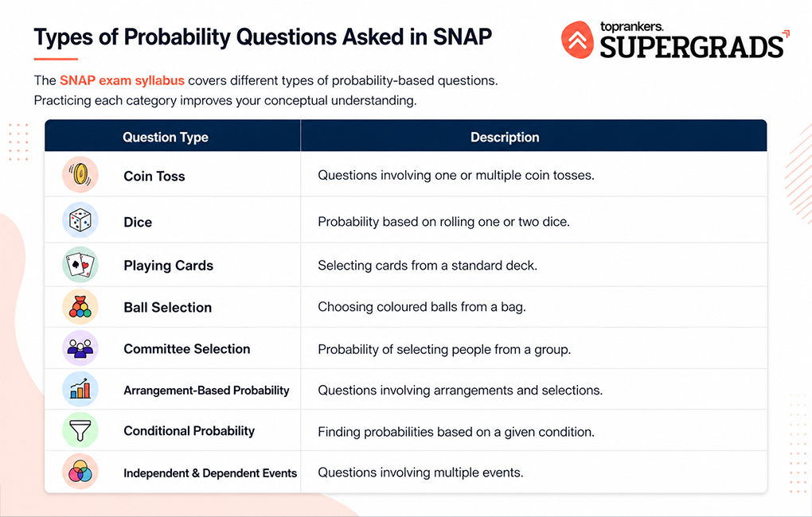The height and width of the screenshot is (517, 812).
Task: Click the Ball Selection bag icon
Action: (x=80, y=306)
